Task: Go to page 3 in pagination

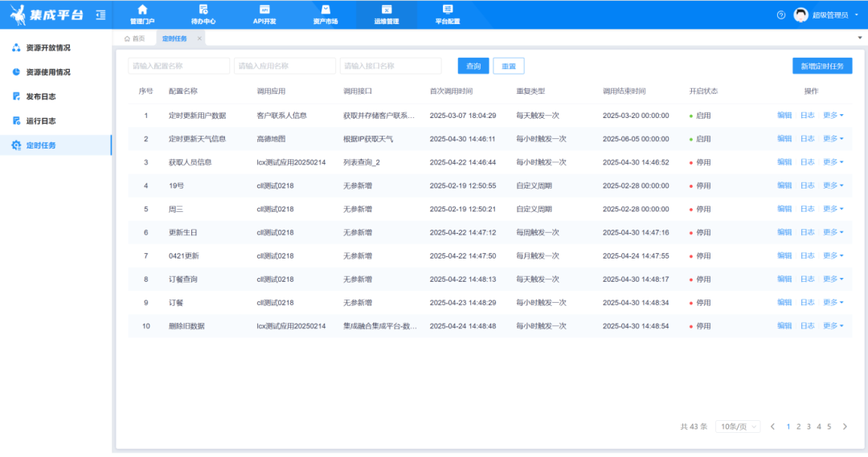Action: pos(809,426)
